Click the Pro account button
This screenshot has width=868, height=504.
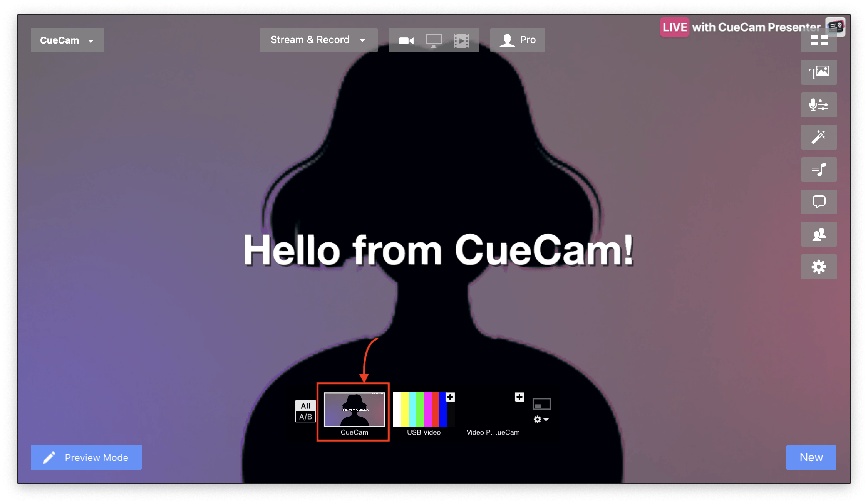[x=518, y=40]
